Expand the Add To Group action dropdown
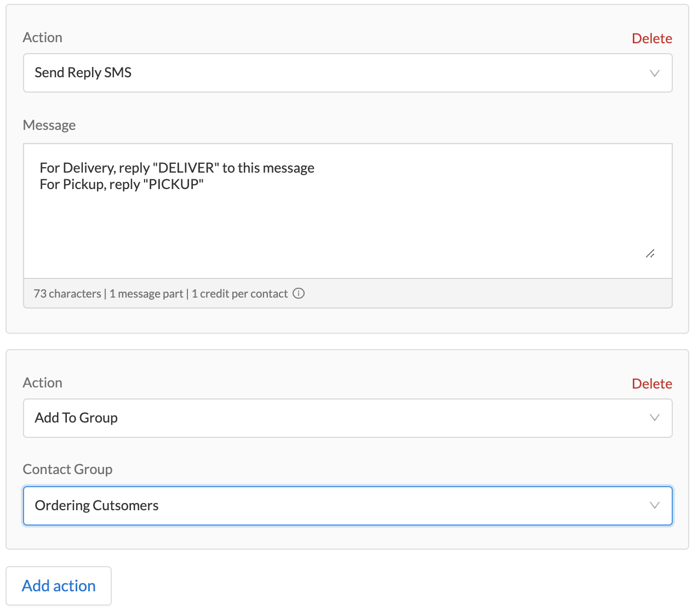Screen dimensions: 698x616 [348, 418]
